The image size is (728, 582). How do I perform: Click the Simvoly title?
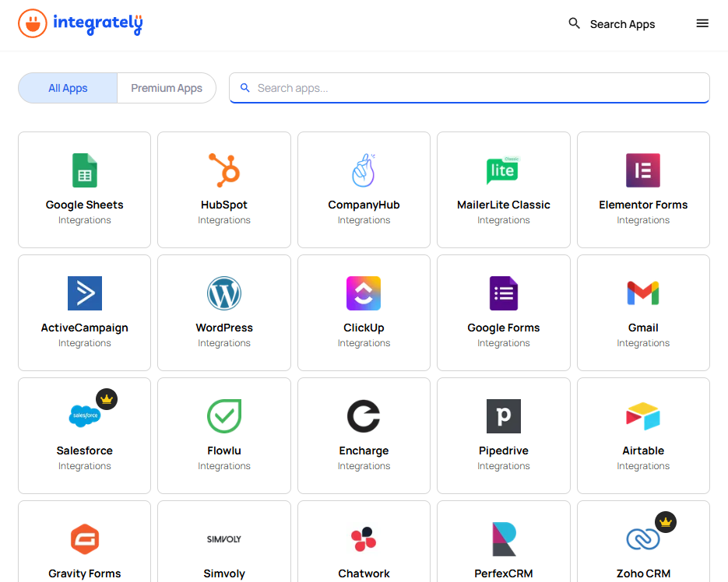[x=224, y=573]
